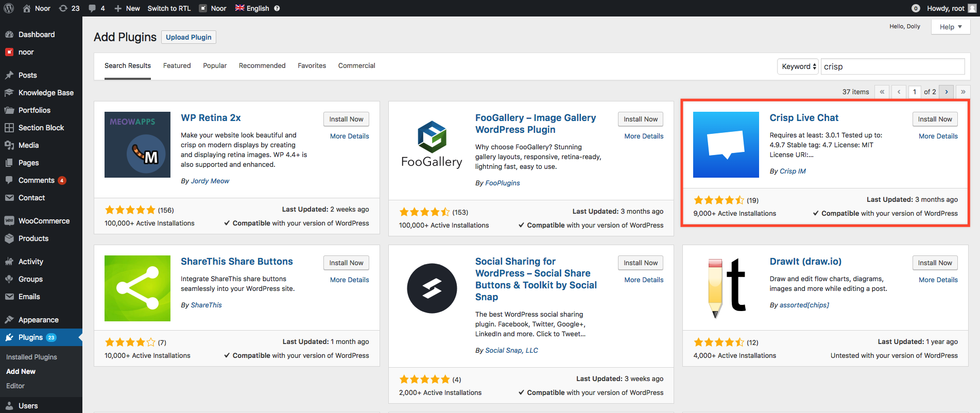The image size is (980, 413).
Task: Click the crisp search plugins field
Action: (892, 66)
